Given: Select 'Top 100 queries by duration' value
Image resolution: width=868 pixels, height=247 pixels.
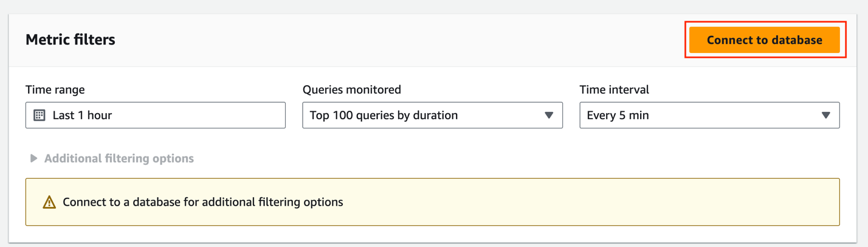Looking at the screenshot, I should [384, 115].
